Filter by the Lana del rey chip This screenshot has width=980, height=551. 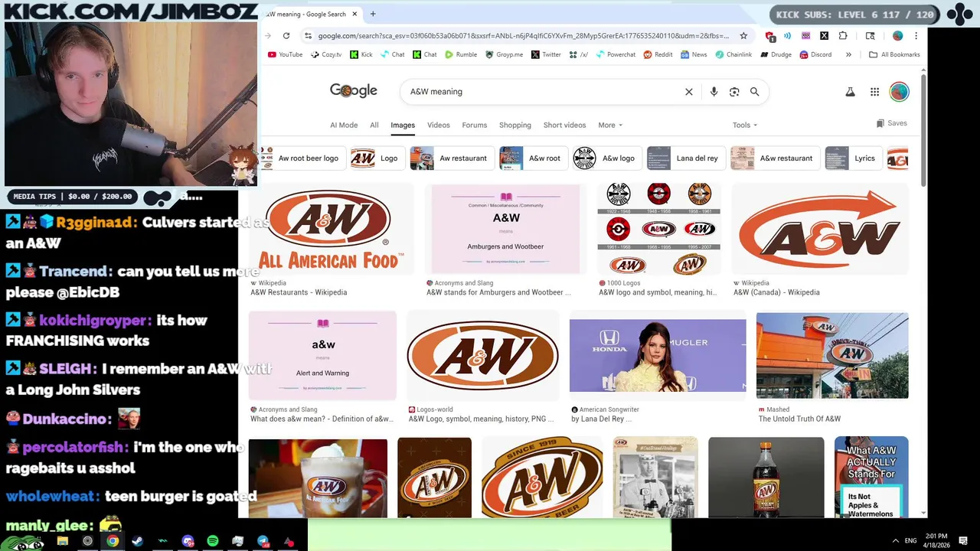(x=687, y=158)
